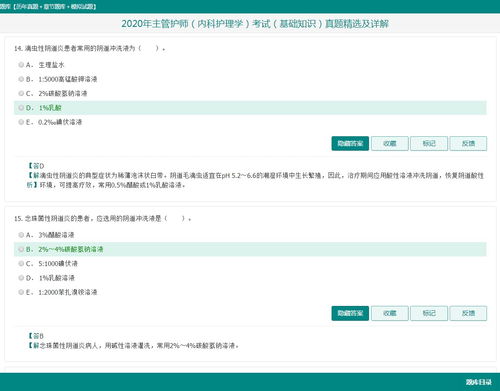Select option D 1%乳酸溶液 in question 15
The image size is (500, 391).
tap(21, 278)
